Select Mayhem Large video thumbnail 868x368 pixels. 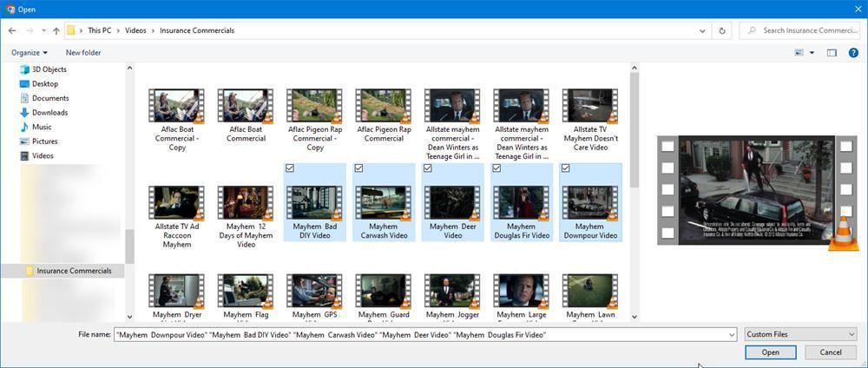522,291
